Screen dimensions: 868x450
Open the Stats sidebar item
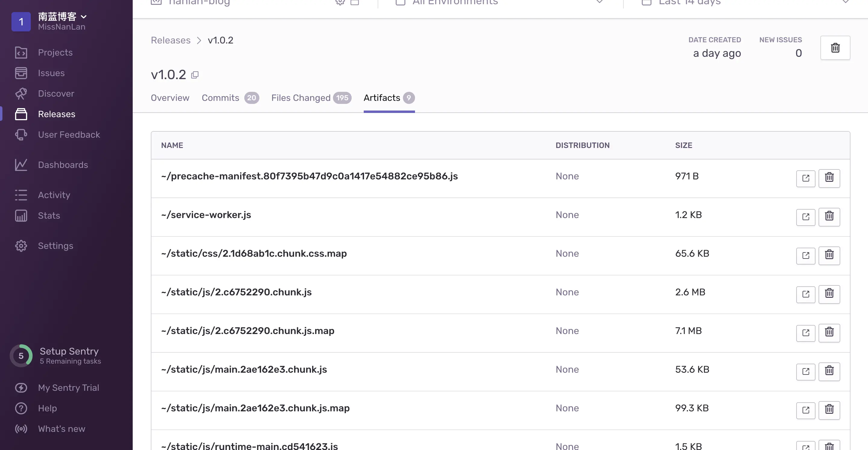(x=49, y=216)
